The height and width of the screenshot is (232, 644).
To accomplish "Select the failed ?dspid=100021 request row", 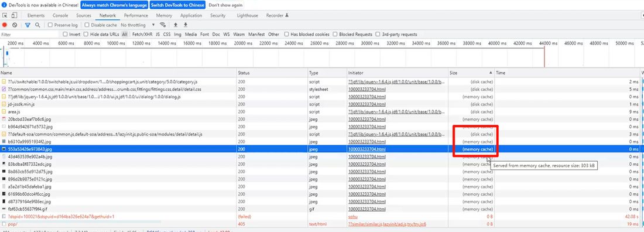I will tap(320, 216).
